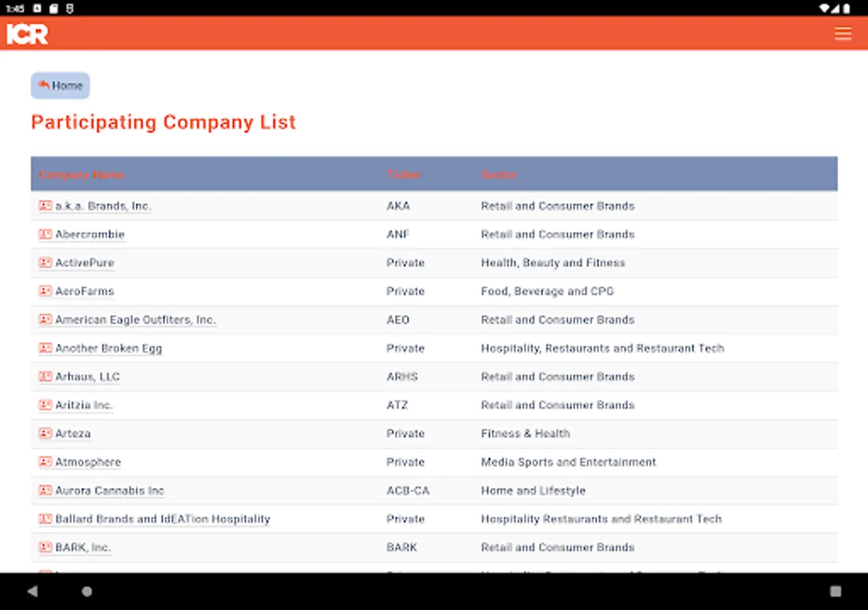Click the AEO ticker cell
This screenshot has height=610, width=868.
(398, 320)
